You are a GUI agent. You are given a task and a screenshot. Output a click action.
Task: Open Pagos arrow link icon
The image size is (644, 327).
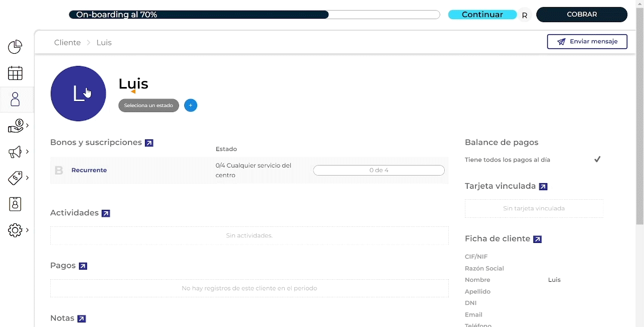click(83, 266)
